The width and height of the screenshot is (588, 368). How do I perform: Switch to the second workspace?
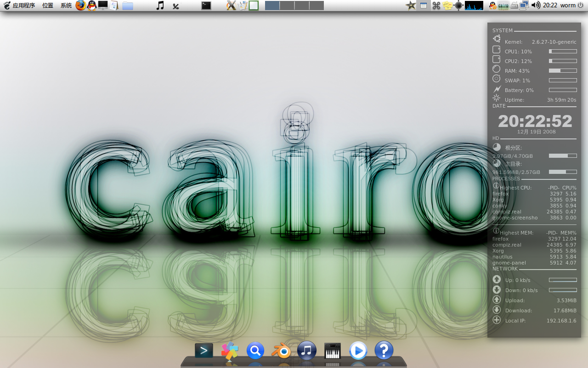point(287,6)
